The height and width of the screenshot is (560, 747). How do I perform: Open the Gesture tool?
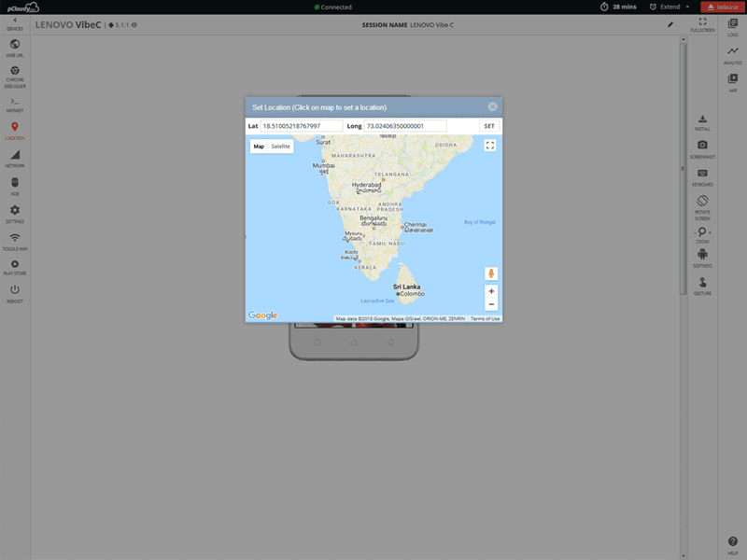702,287
